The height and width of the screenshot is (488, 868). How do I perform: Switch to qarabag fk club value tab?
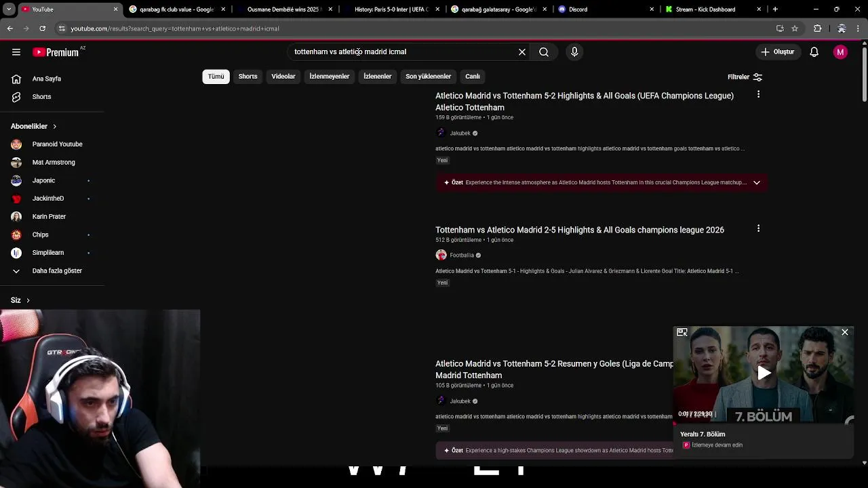[x=176, y=9]
